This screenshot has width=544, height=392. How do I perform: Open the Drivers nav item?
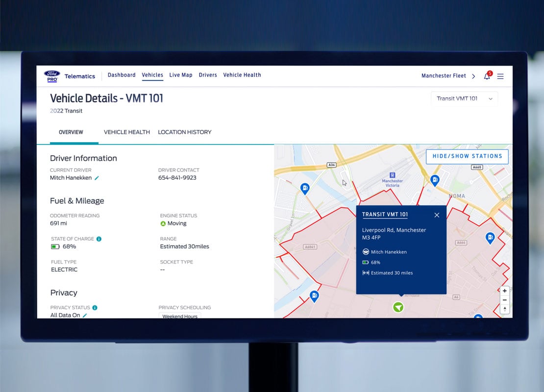(x=208, y=75)
